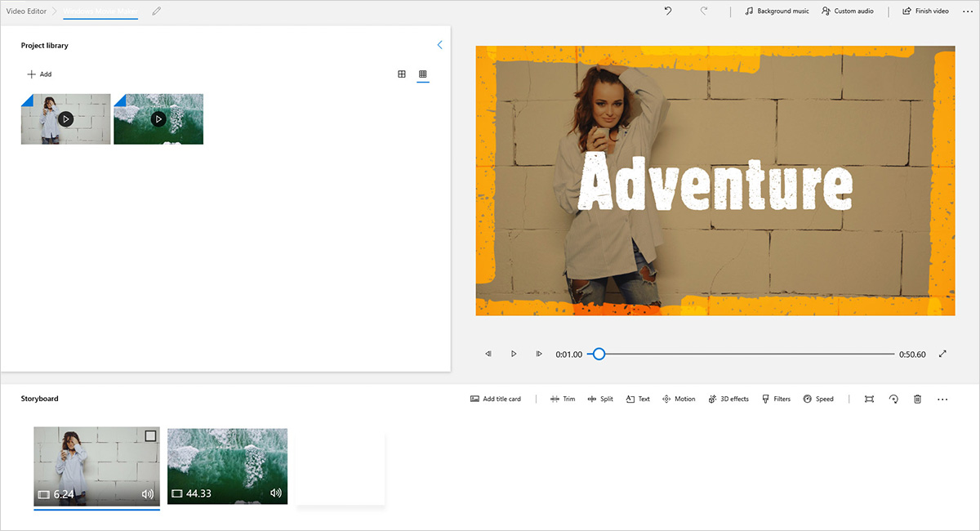Add Text to the selected clip
The width and height of the screenshot is (980, 531).
[x=638, y=399]
